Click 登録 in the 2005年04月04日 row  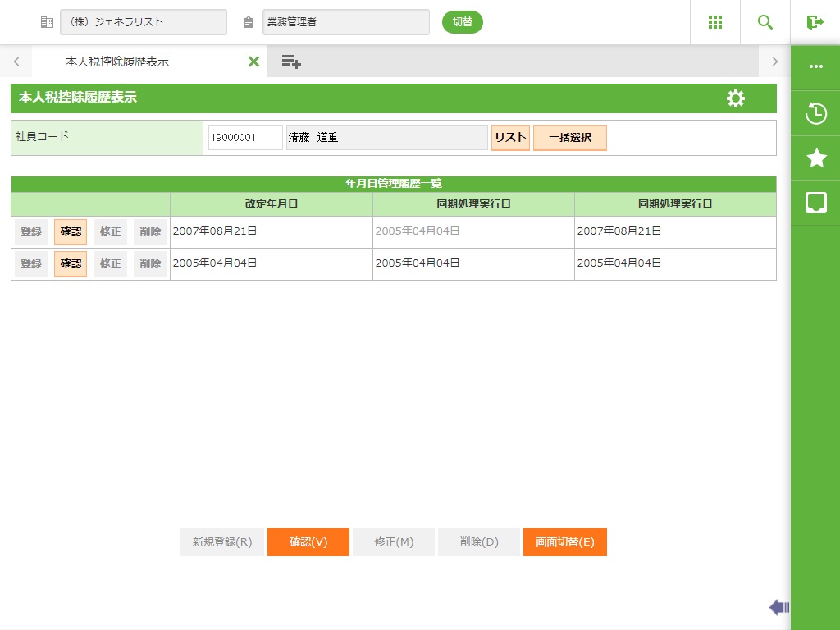31,264
